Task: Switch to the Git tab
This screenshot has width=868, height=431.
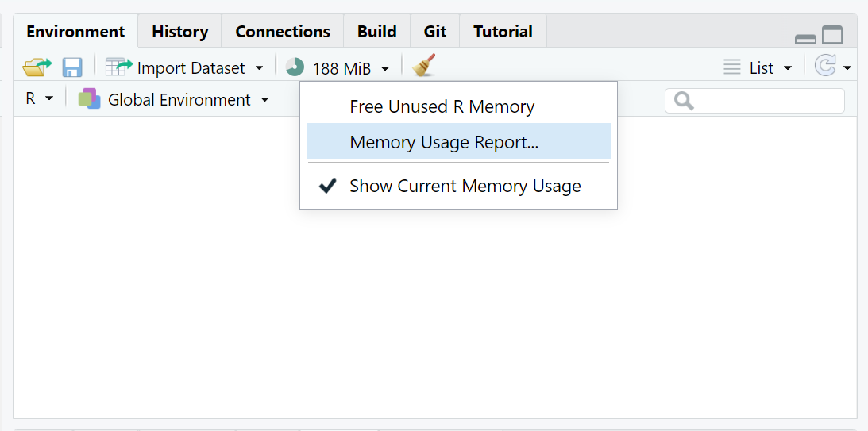Action: [435, 32]
